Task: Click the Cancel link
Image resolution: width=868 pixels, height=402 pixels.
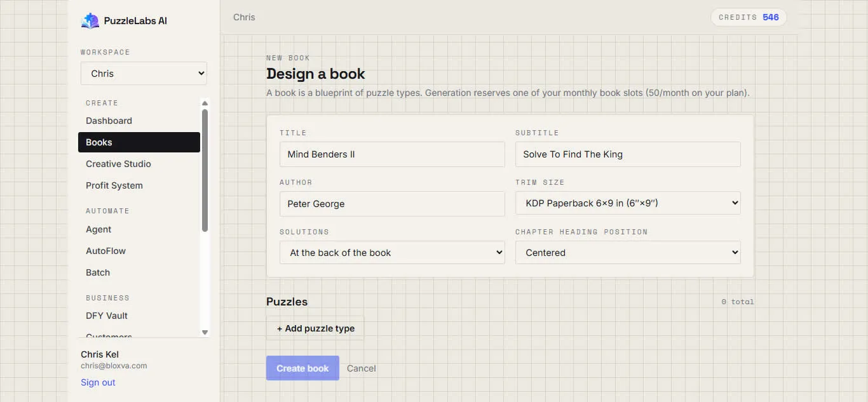Action: 362,368
